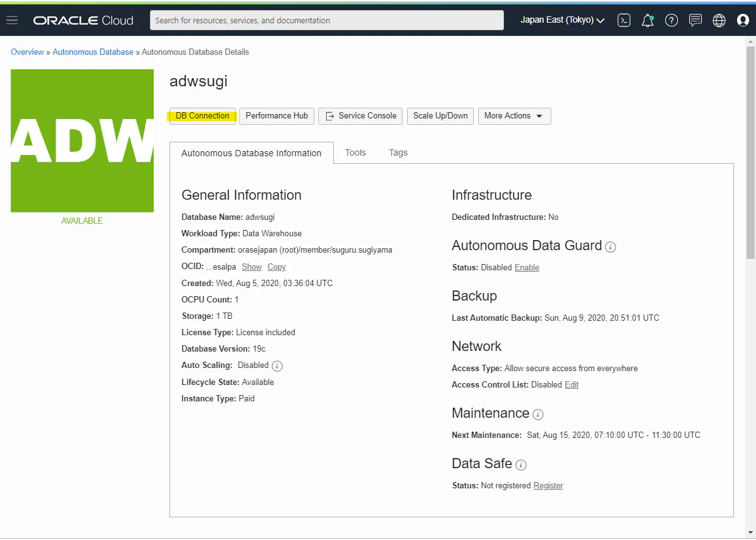Go to the Overview breadcrumb link

27,52
